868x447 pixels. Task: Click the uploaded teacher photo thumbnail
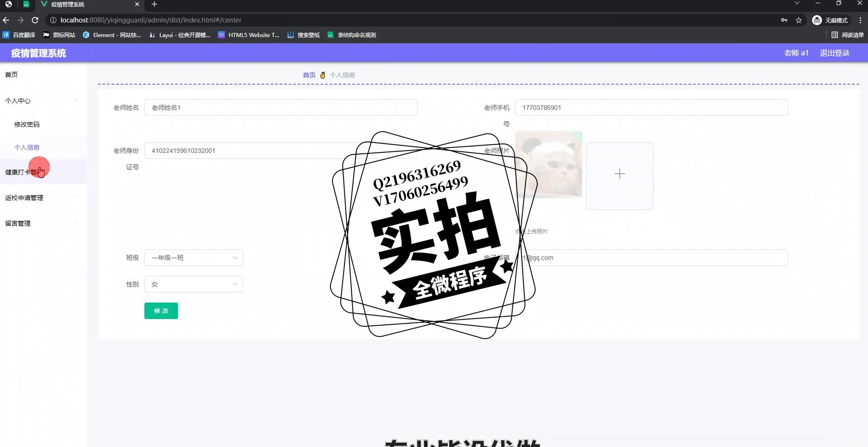click(548, 164)
